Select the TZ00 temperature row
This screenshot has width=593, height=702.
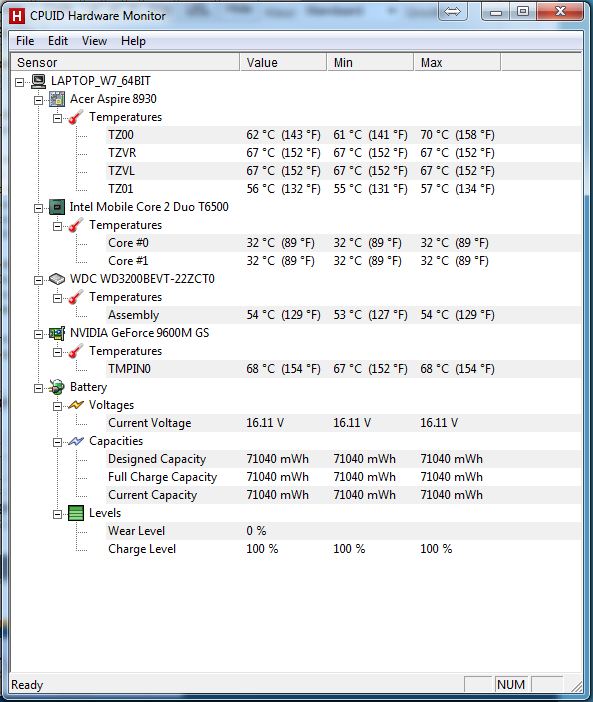click(x=344, y=135)
